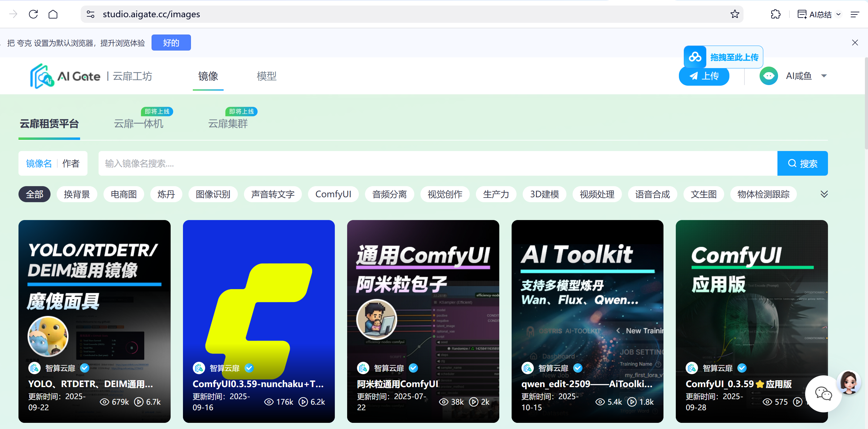The width and height of the screenshot is (868, 429).
Task: Expand all category tags with double chevron
Action: 824,194
